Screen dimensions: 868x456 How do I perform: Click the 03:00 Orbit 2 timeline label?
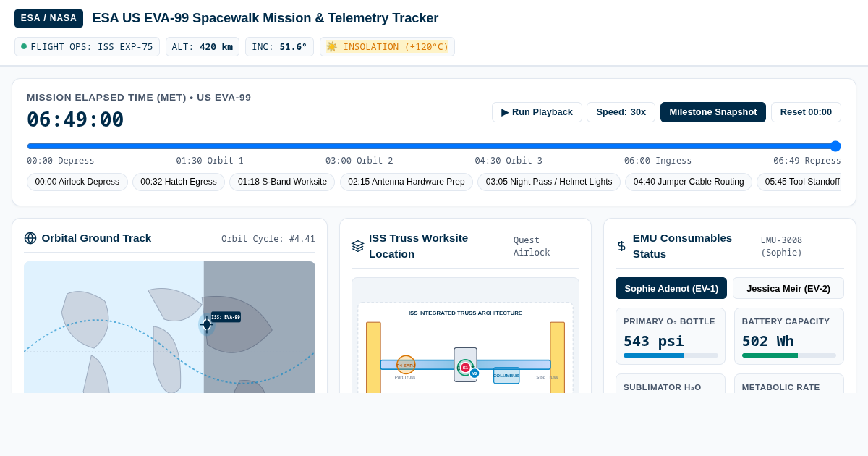pyautogui.click(x=359, y=161)
